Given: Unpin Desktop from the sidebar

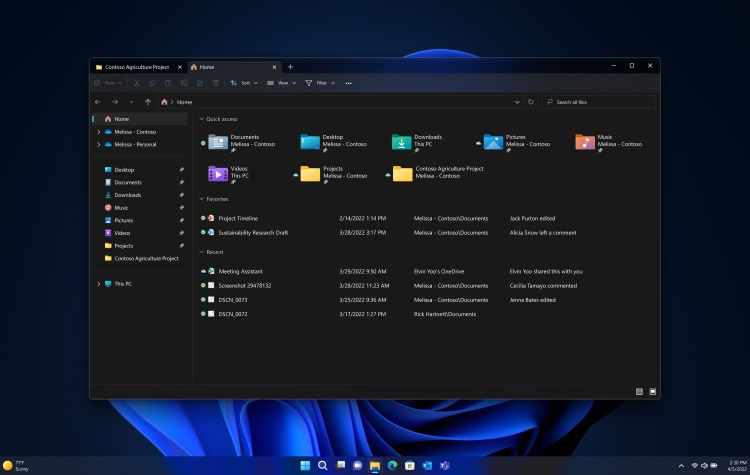Looking at the screenshot, I should pos(181,170).
